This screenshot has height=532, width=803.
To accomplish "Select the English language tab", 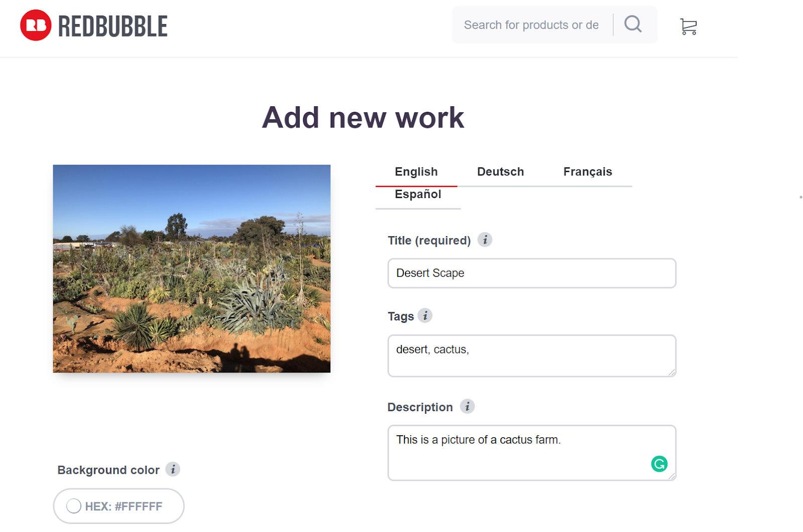I will (x=416, y=171).
